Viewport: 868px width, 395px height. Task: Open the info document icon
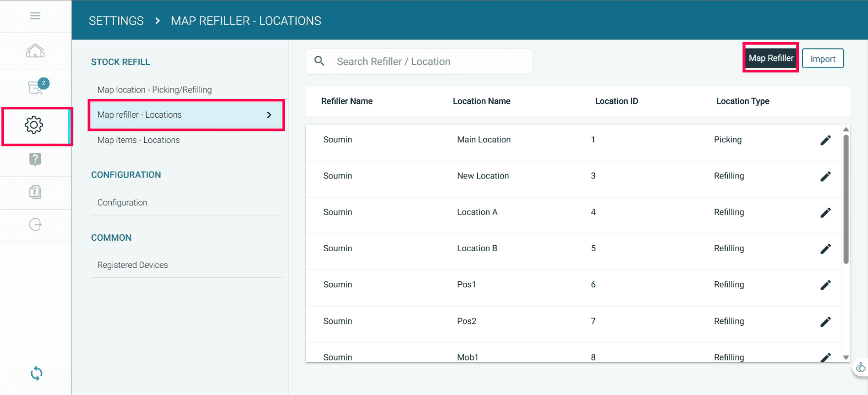[35, 192]
